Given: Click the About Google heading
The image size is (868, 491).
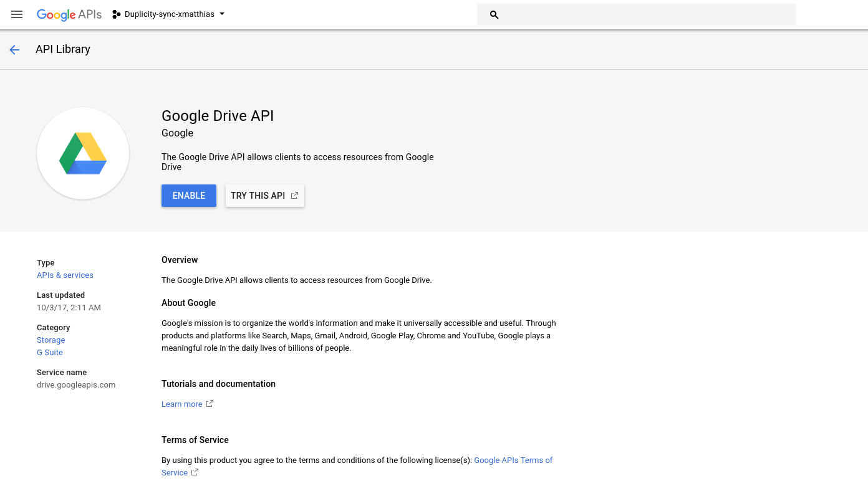Looking at the screenshot, I should coord(188,303).
